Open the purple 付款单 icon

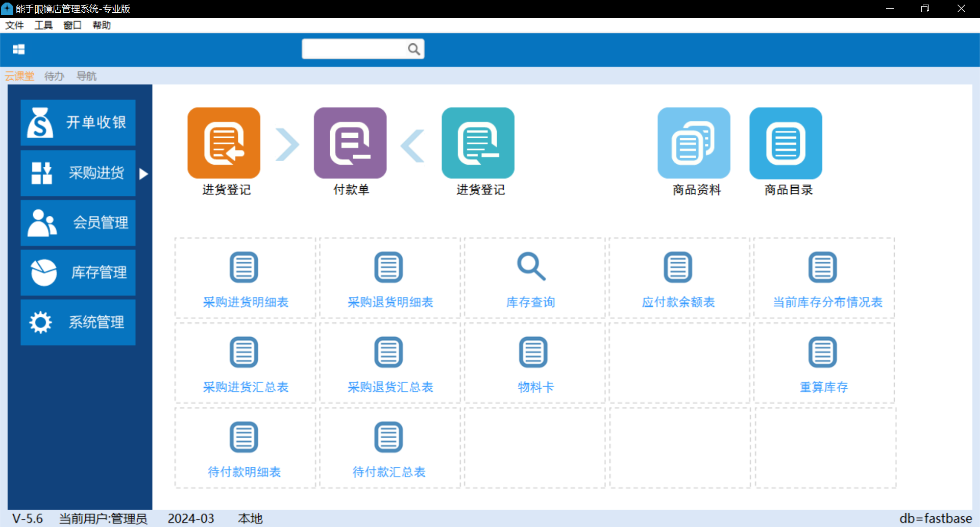(350, 143)
